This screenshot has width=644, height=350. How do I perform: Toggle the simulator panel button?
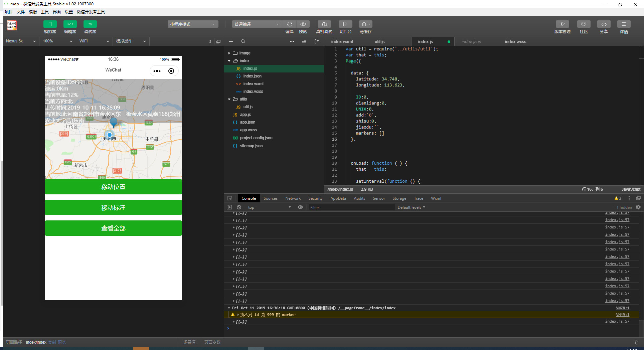(x=50, y=24)
